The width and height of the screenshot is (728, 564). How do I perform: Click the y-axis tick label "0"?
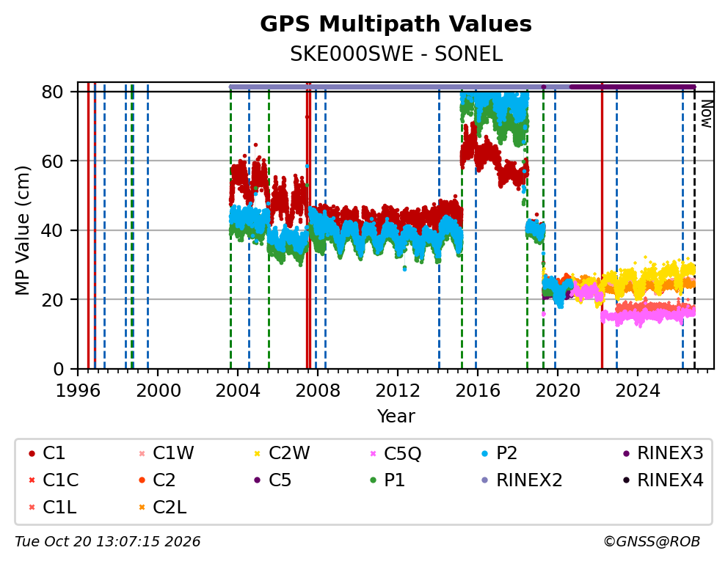[59, 369]
